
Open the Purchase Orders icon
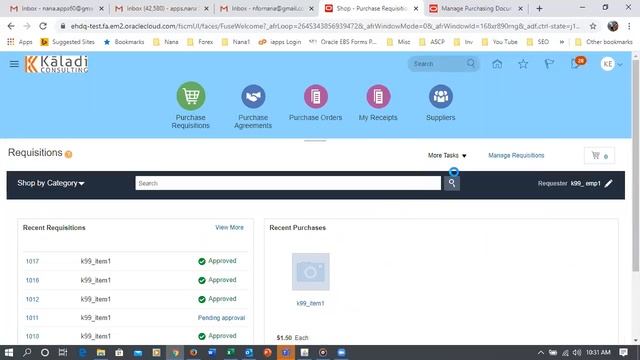click(x=316, y=96)
